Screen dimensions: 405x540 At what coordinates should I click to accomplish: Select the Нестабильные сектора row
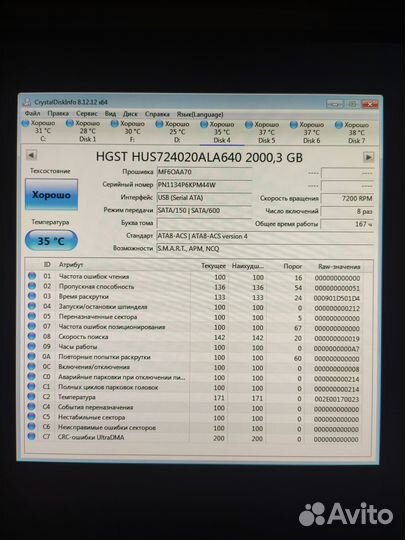[195, 418]
